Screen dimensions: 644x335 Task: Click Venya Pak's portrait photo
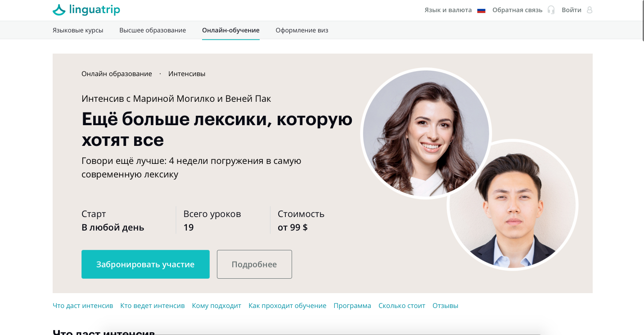click(513, 205)
